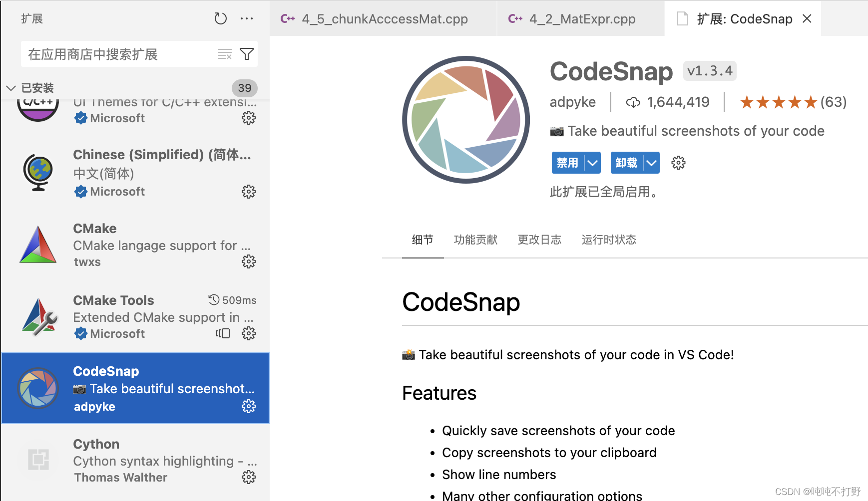Open the 运行时状态 runtime status tab
This screenshot has width=868, height=501.
(x=609, y=240)
